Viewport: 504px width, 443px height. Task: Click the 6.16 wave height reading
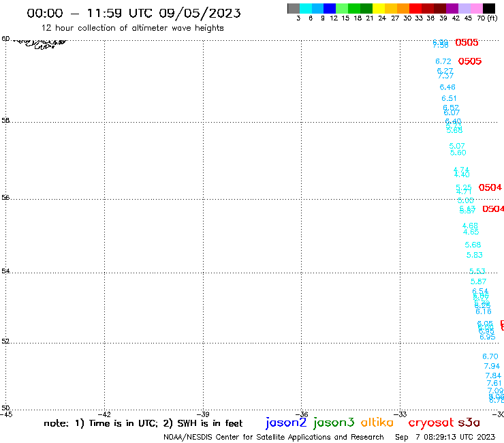point(484,311)
